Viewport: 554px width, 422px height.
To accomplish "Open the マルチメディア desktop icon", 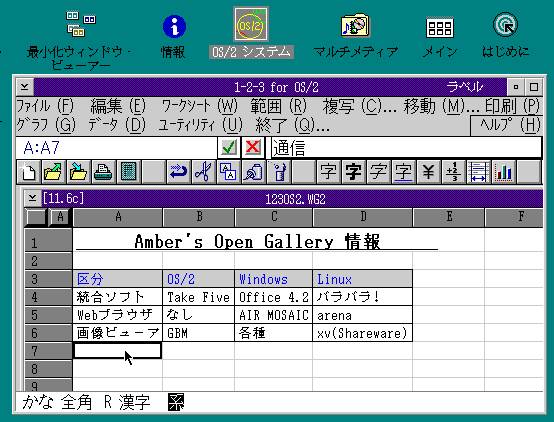I will point(355,25).
